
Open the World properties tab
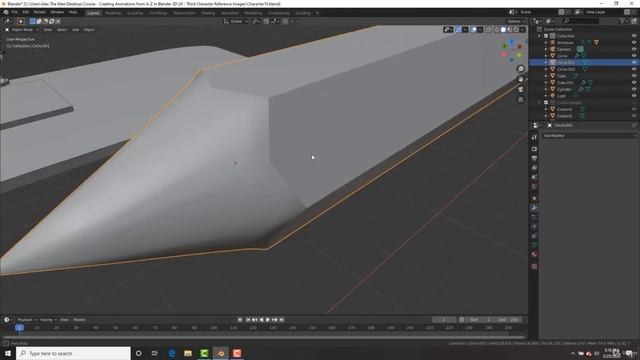tap(534, 187)
